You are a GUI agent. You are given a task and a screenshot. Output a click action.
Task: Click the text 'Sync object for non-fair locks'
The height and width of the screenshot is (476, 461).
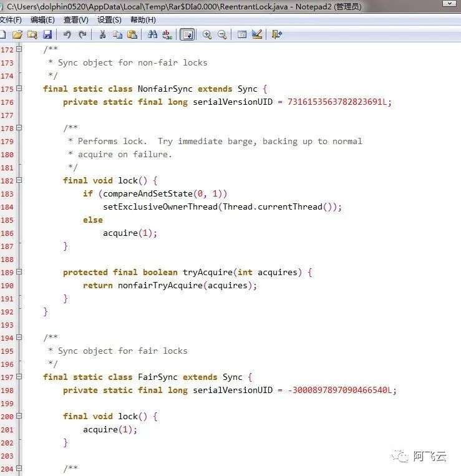133,63
